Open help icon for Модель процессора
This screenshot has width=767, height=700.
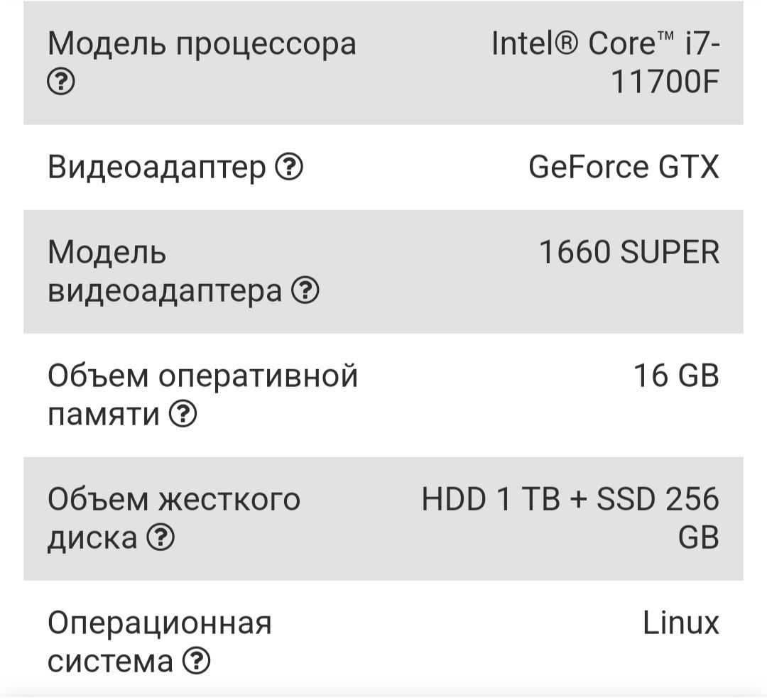click(61, 81)
